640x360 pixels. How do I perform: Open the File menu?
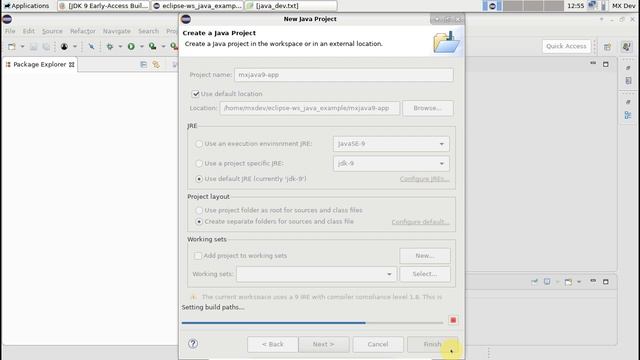(10, 31)
